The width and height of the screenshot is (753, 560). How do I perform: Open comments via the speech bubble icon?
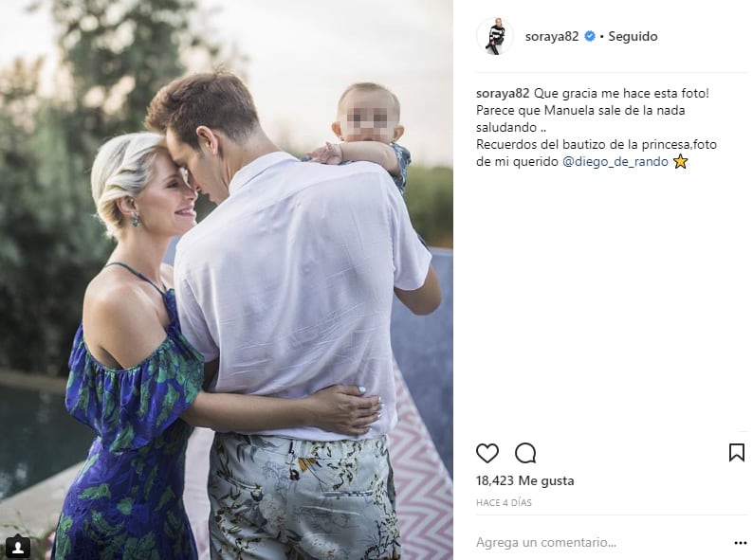(525, 453)
